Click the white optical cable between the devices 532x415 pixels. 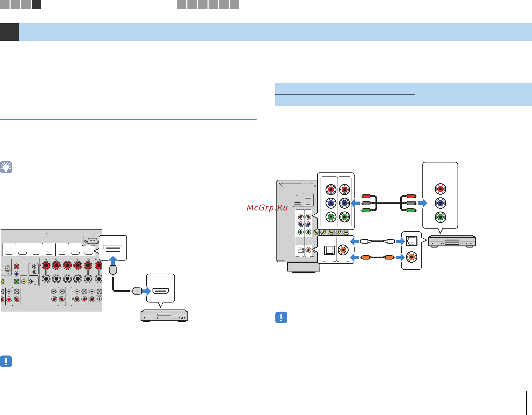click(377, 241)
